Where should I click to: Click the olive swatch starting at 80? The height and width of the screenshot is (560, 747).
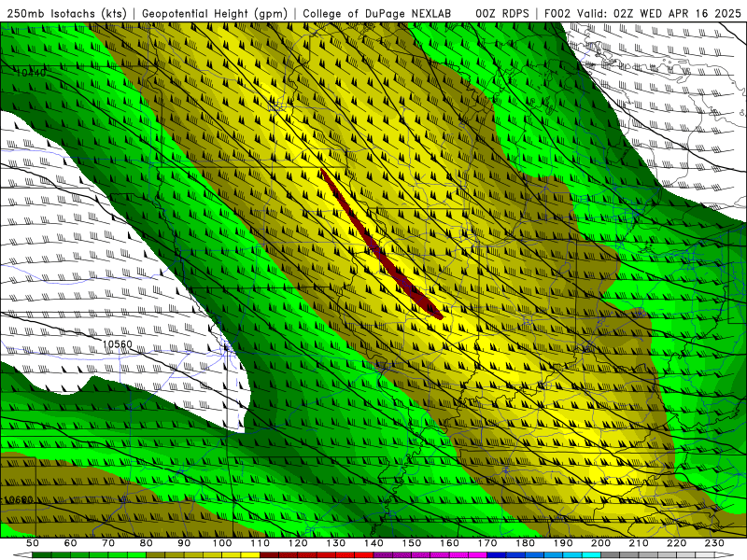(x=156, y=555)
